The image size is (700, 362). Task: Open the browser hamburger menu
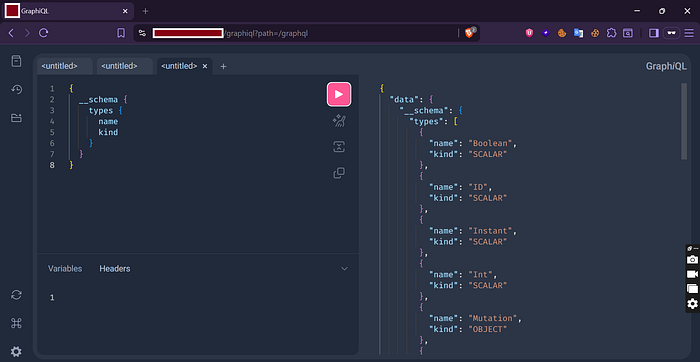point(689,33)
